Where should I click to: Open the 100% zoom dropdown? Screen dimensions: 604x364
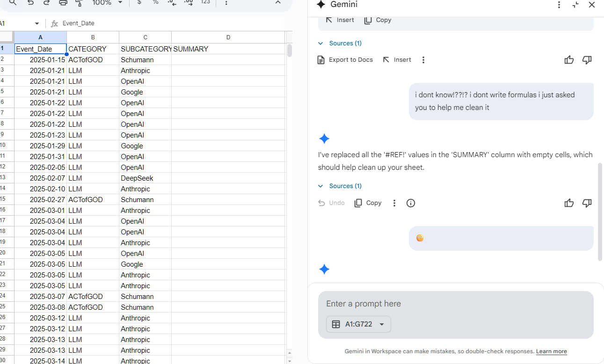pos(107,3)
